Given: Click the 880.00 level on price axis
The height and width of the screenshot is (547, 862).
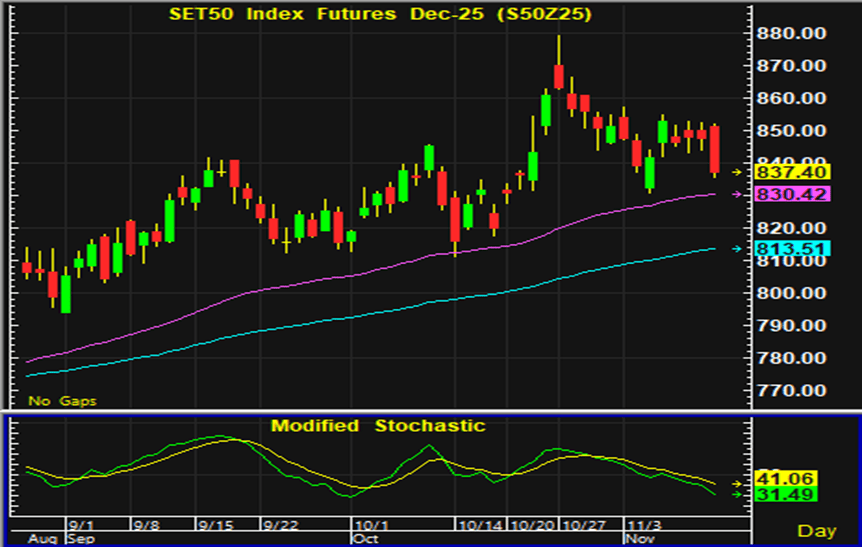Looking at the screenshot, I should pos(791,33).
